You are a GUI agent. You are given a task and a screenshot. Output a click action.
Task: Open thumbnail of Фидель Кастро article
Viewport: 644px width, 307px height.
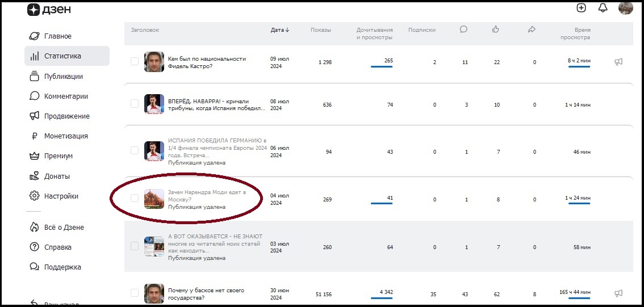tap(154, 62)
